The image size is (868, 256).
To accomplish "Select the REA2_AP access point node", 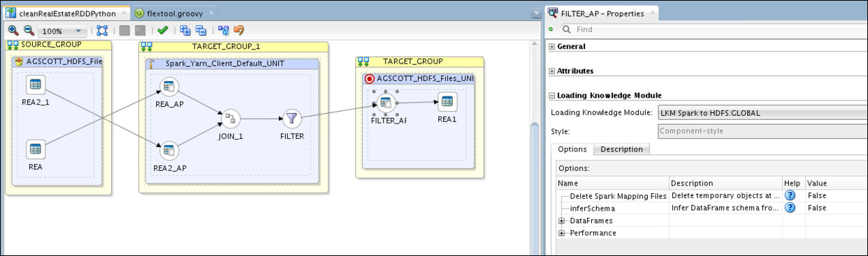I will coord(169,150).
